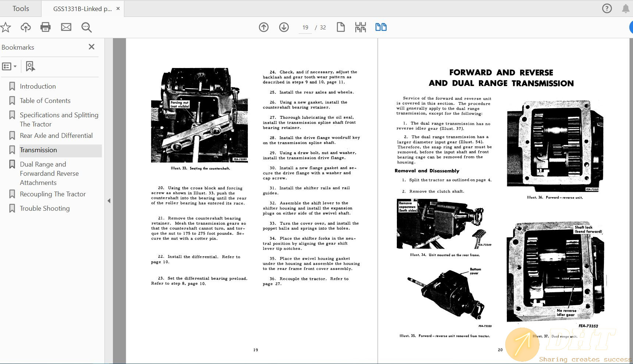Open the help question mark icon
The image size is (633, 364).
click(x=607, y=8)
